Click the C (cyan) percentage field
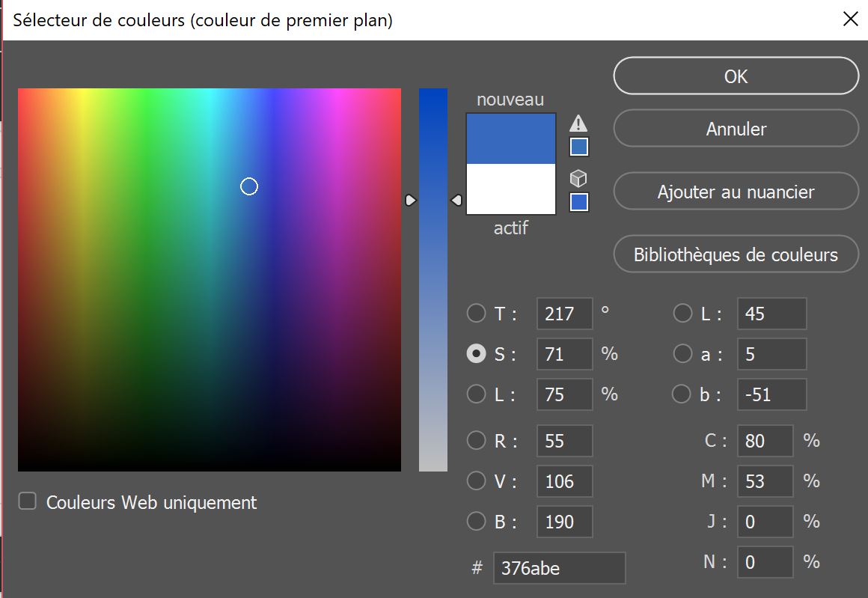This screenshot has height=598, width=868. (765, 441)
